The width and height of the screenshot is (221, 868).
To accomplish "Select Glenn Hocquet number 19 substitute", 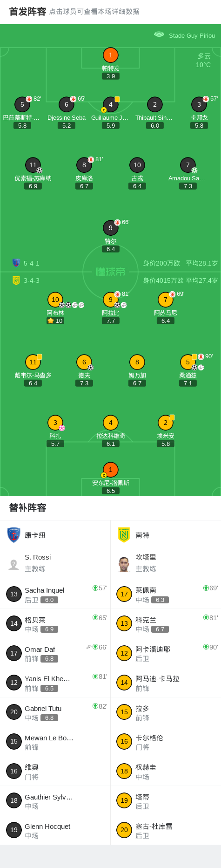I will [x=55, y=830].
